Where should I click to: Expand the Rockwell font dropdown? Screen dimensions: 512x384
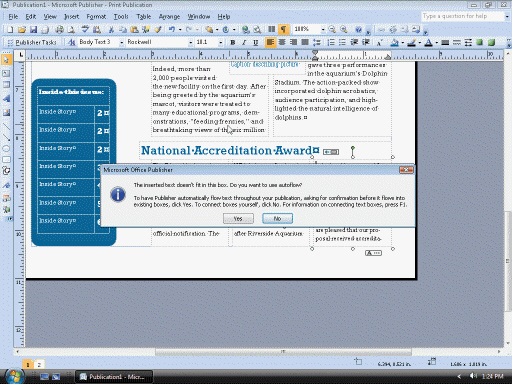point(191,42)
